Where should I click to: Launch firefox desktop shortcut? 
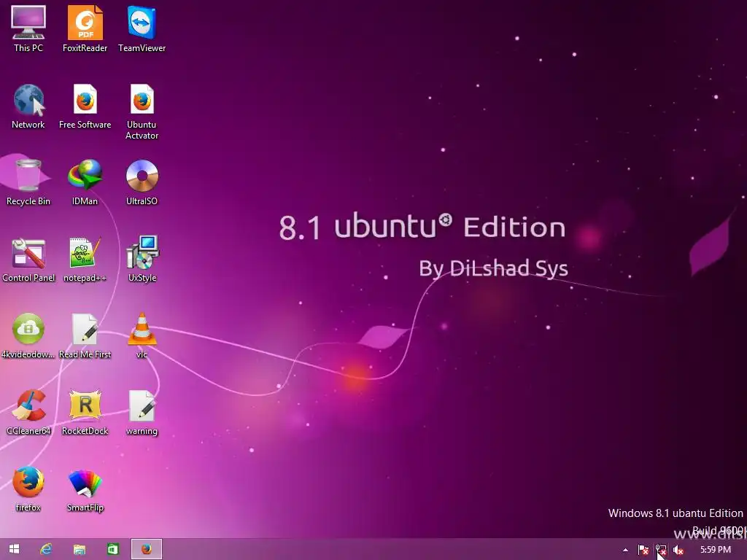[28, 489]
